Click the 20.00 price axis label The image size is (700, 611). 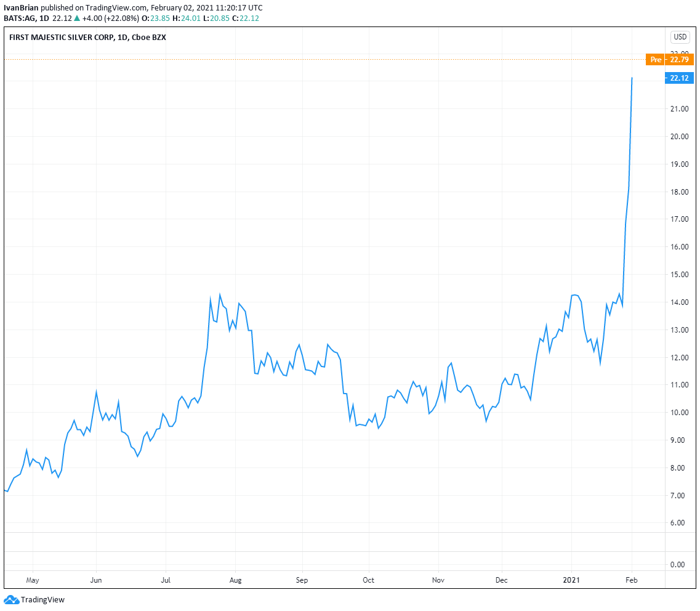(x=680, y=137)
